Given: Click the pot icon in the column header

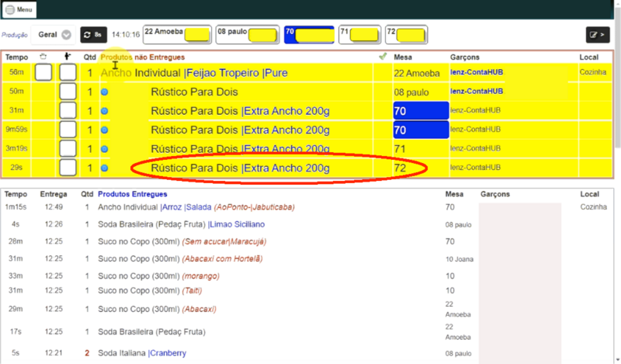Looking at the screenshot, I should tap(43, 57).
